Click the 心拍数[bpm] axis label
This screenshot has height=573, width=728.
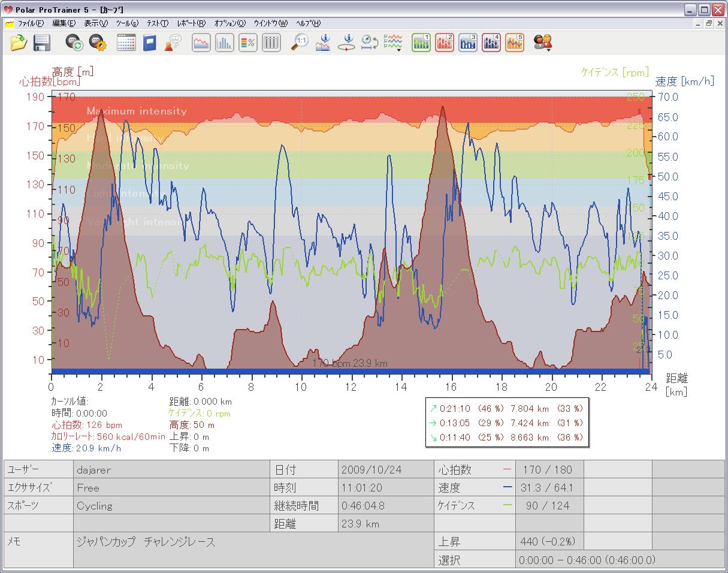49,81
